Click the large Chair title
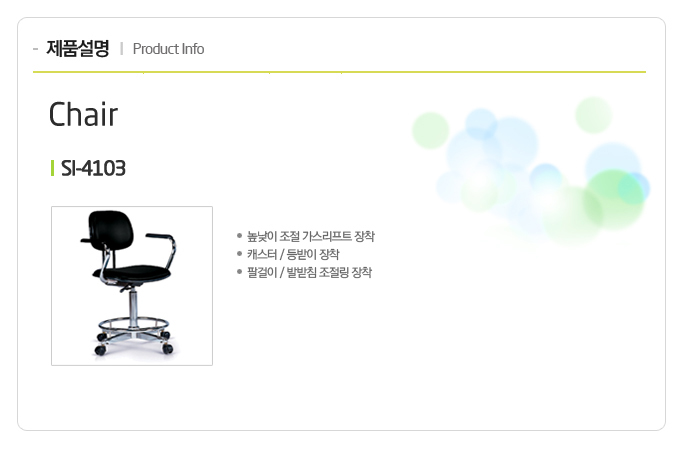Viewport: 685px width, 473px height. pos(83,114)
